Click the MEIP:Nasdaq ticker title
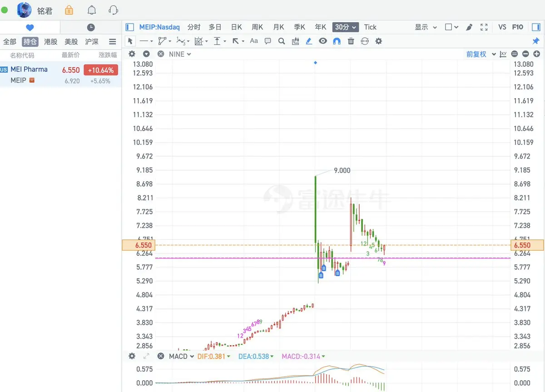Viewport: 545px width, 392px height. 159,27
